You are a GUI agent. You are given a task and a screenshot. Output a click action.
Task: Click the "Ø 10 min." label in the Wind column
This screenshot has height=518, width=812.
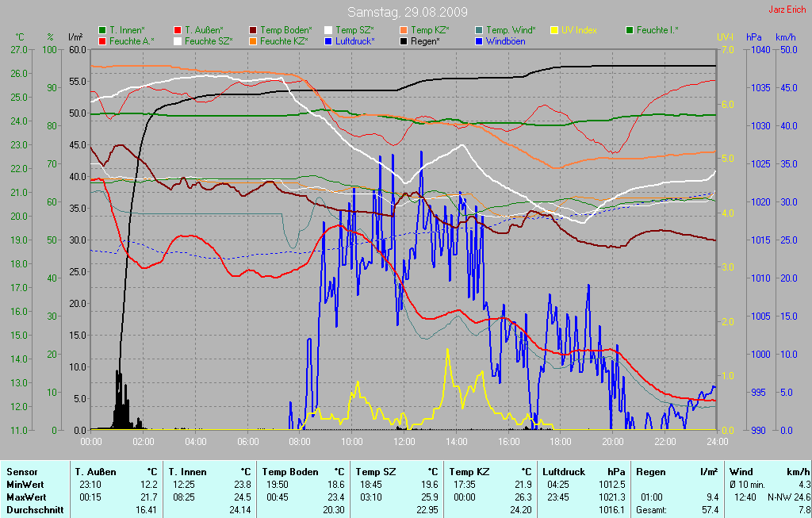(747, 485)
